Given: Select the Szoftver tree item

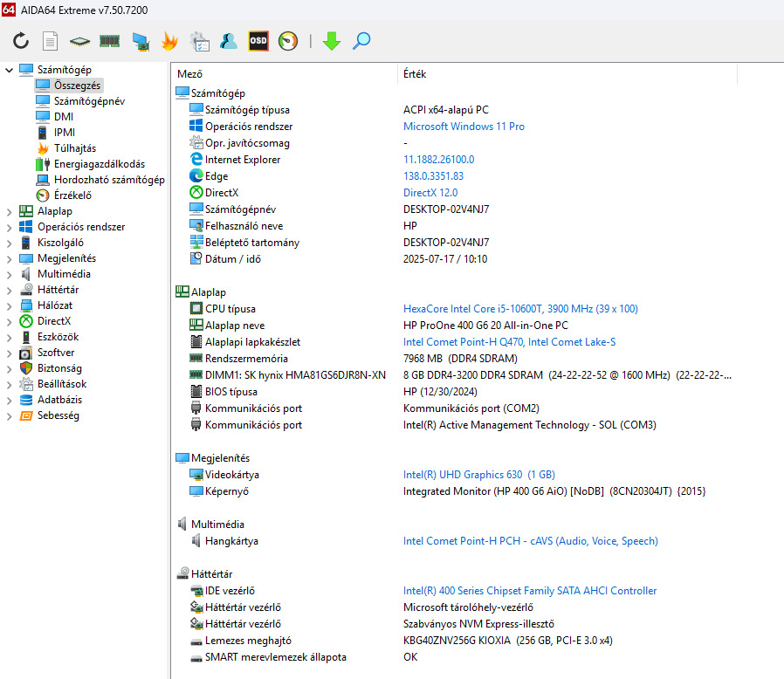Looking at the screenshot, I should point(56,353).
